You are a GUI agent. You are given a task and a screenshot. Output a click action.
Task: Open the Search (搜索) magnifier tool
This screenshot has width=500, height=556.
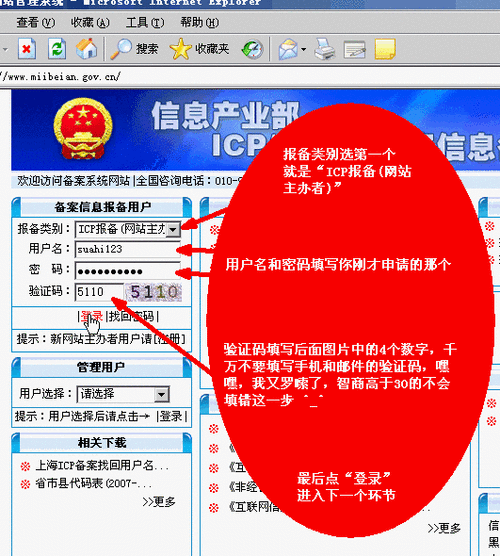[134, 49]
